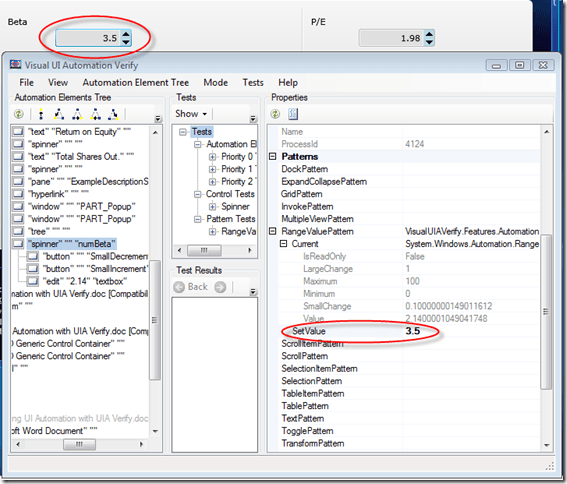
Task: Click the P/E value field showing 1.98
Action: (x=392, y=38)
